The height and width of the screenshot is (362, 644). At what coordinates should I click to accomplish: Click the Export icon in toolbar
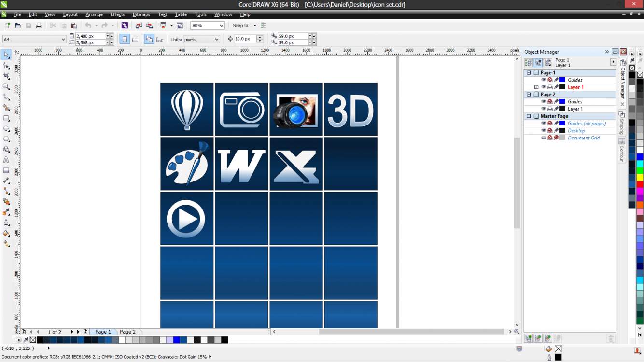(149, 26)
